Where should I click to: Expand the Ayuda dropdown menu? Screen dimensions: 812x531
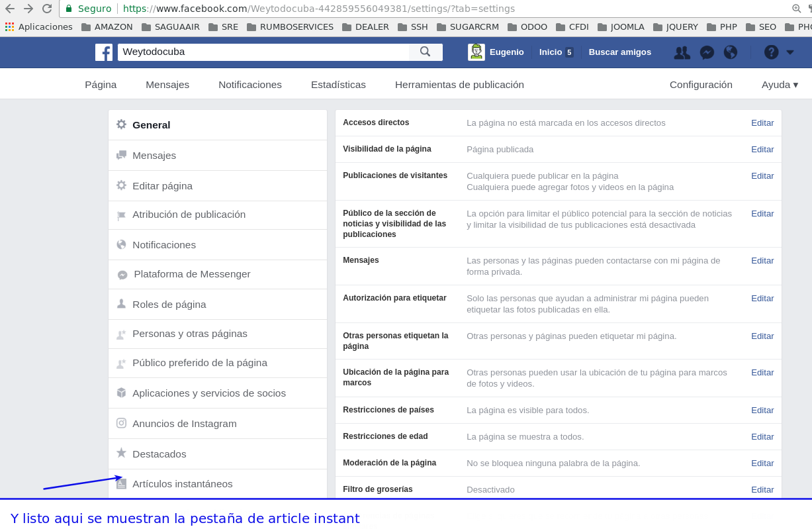780,84
